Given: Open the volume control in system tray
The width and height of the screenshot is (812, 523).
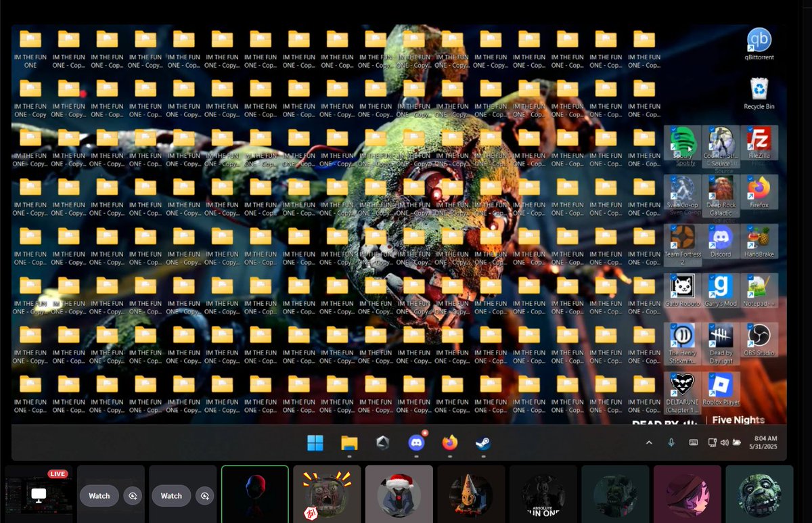Looking at the screenshot, I should 725,442.
